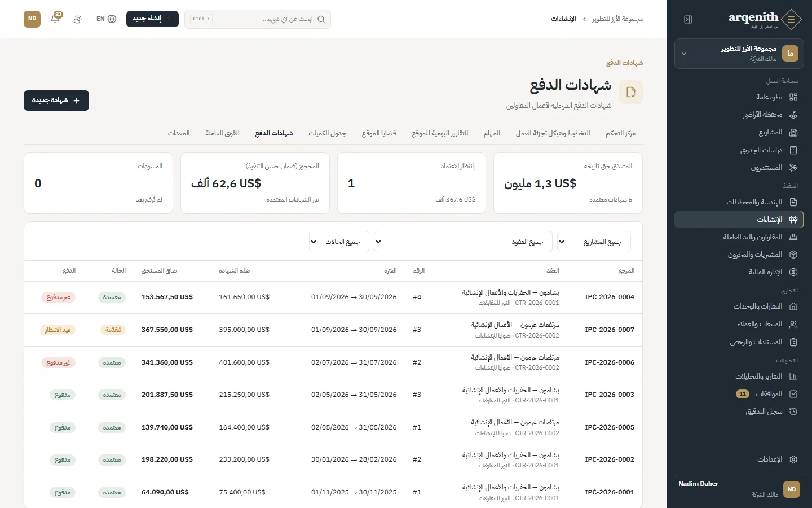Open the جميع المشاريع filter dropdown
Screen dimensions: 812x508
(594, 242)
